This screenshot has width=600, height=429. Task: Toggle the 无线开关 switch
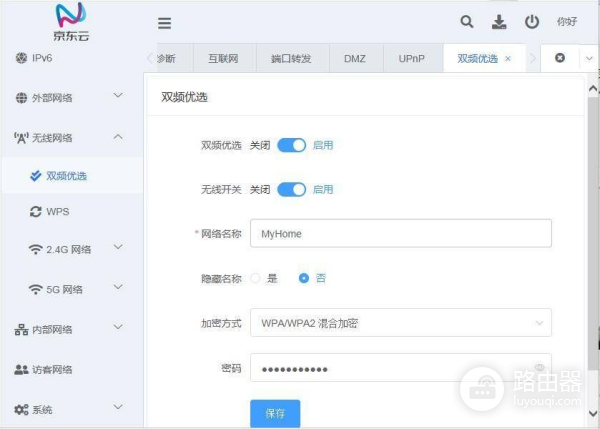coord(292,189)
